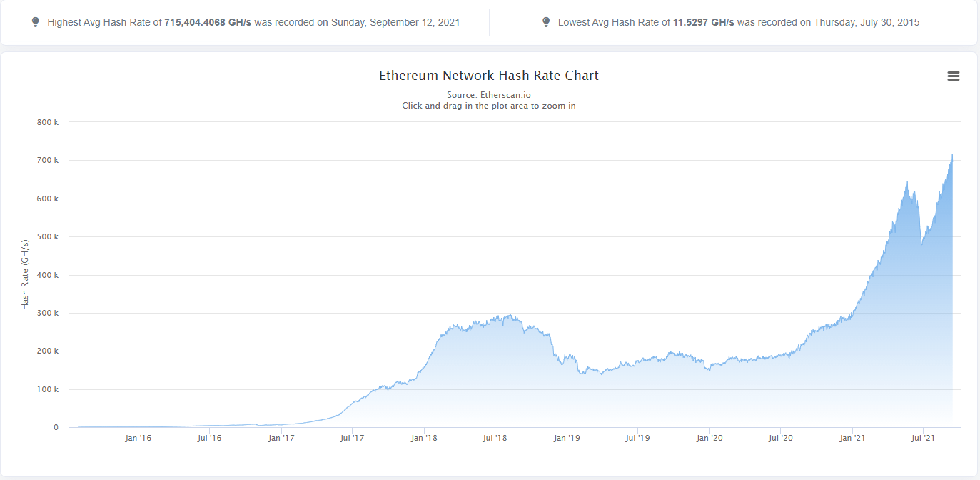This screenshot has height=480, width=980.
Task: Click the lowest hash rate value 11.5297 GH/s
Action: coord(703,22)
